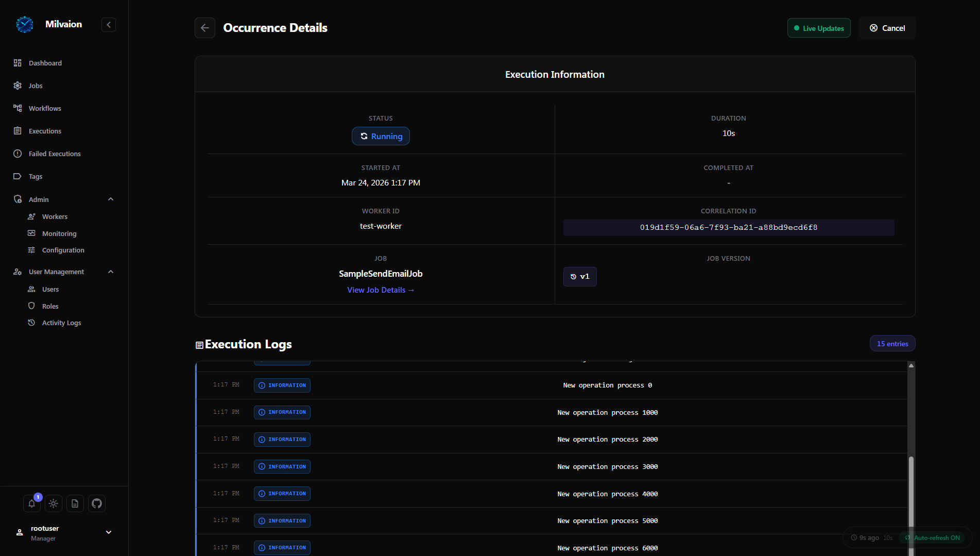The width and height of the screenshot is (980, 556).
Task: Open the GitHub icon link
Action: coord(97,503)
